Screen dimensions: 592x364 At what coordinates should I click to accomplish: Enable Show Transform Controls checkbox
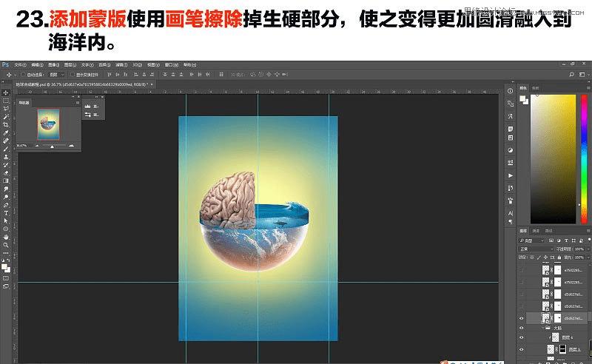click(73, 75)
